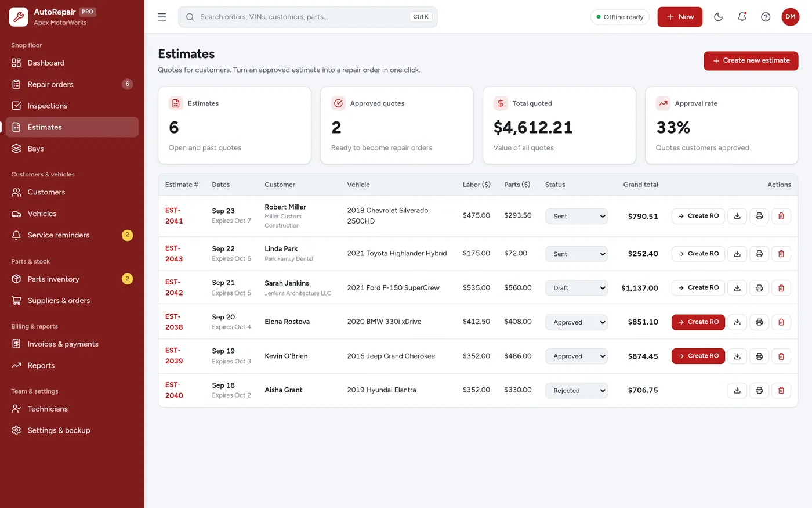Open Settings & backup page

pyautogui.click(x=72, y=430)
